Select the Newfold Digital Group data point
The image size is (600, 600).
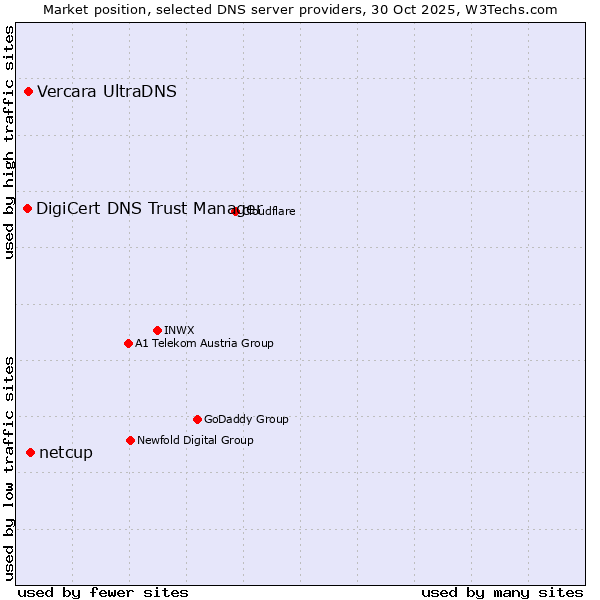pos(130,440)
